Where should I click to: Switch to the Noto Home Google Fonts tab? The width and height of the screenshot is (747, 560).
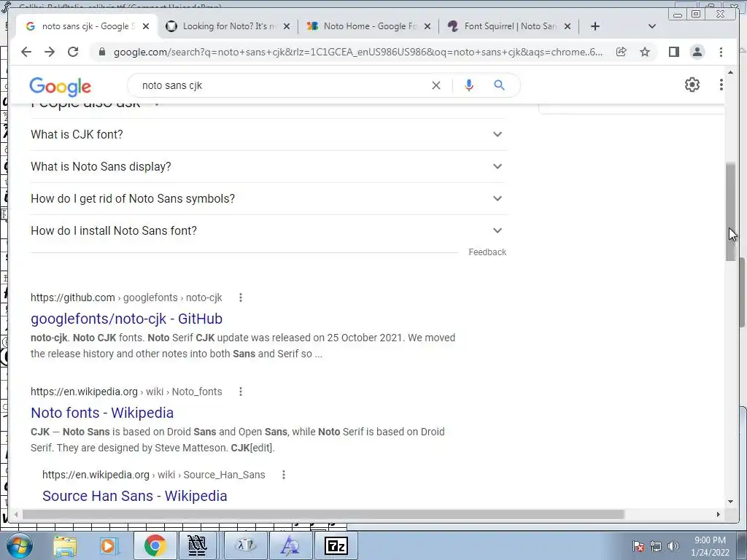tap(368, 26)
